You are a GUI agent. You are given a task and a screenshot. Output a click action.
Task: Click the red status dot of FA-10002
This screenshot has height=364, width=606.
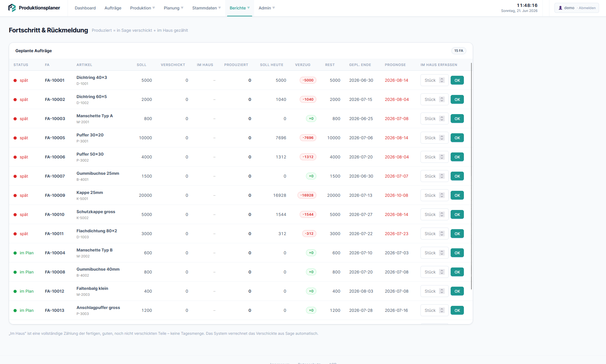[15, 100]
